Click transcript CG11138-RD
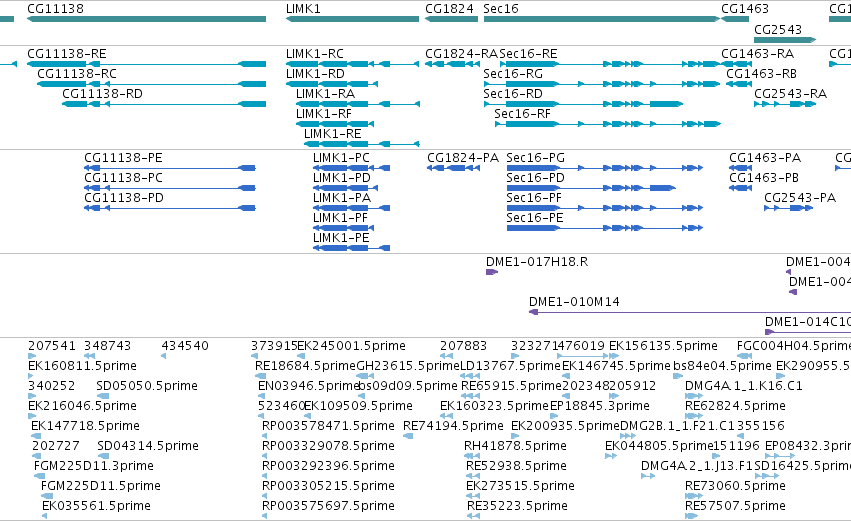The height and width of the screenshot is (521, 851). tap(102, 94)
